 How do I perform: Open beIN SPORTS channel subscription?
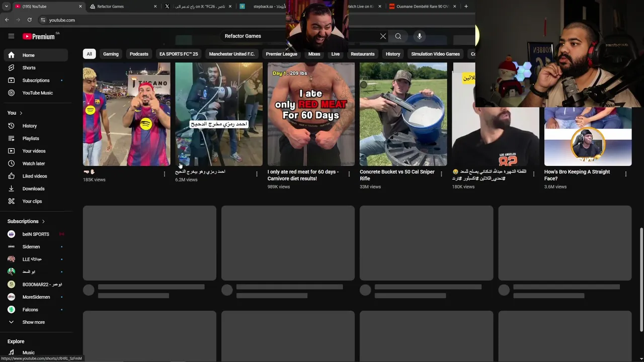[35, 234]
